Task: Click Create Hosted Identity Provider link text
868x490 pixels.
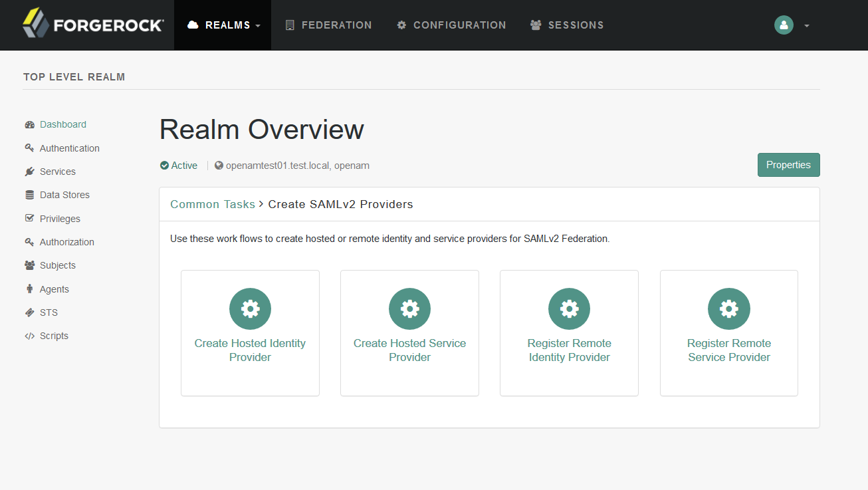Action: click(x=250, y=350)
